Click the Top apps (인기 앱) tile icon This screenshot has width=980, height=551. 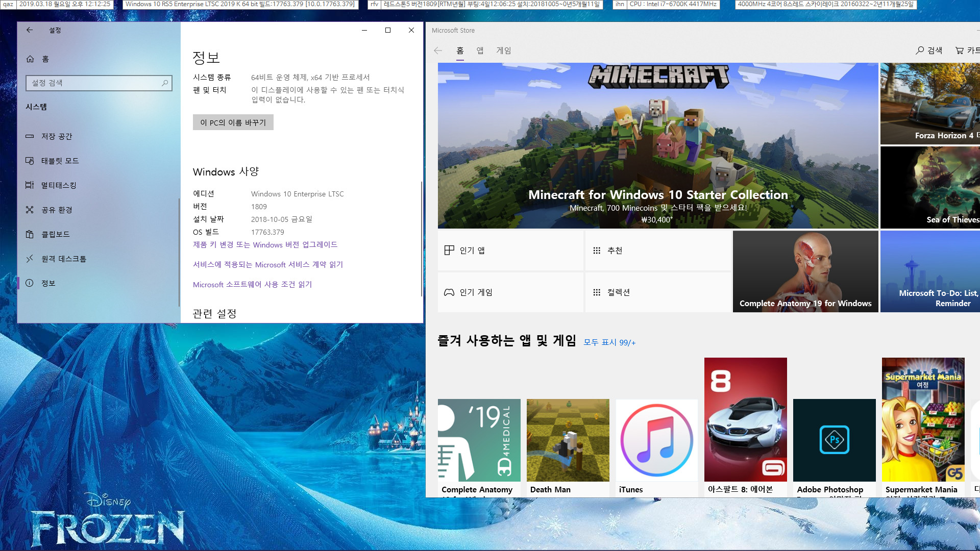tap(449, 251)
